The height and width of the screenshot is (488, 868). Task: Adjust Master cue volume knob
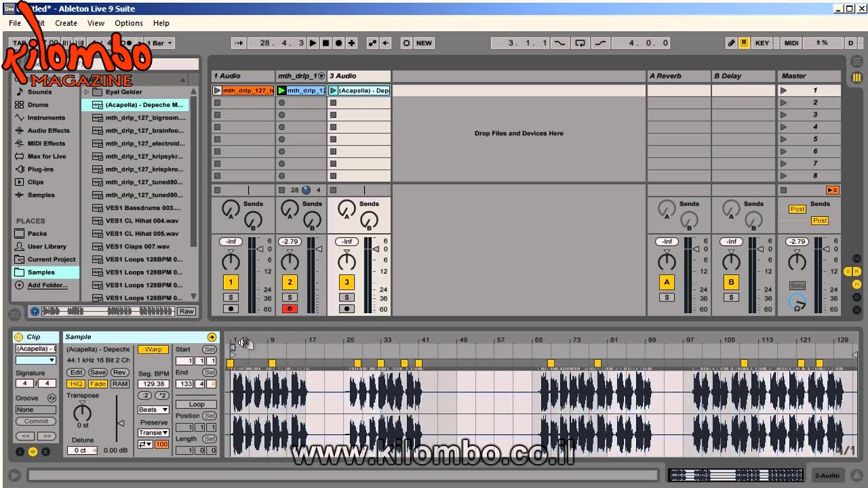point(797,303)
